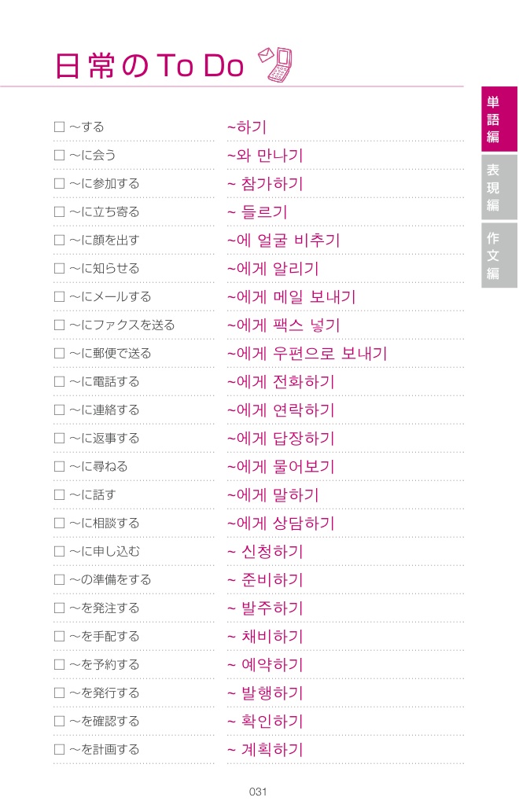Tick the 〜に会う checkbox
This screenshot has width=519, height=812.
(x=59, y=155)
